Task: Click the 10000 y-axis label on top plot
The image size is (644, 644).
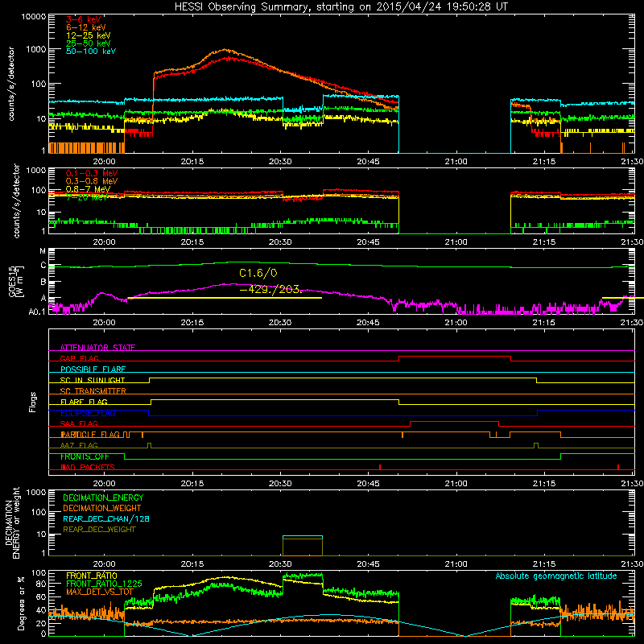Action: (34, 17)
